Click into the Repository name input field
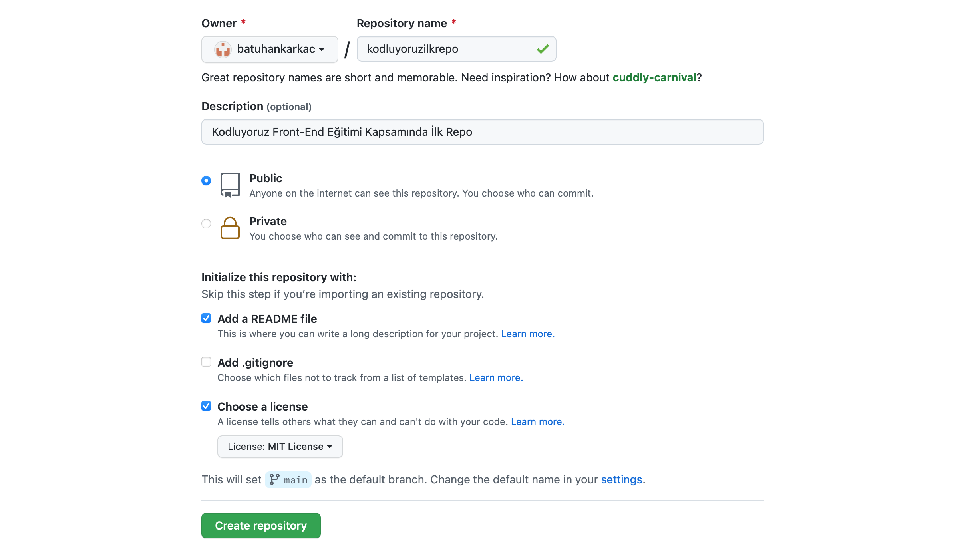 tap(456, 49)
